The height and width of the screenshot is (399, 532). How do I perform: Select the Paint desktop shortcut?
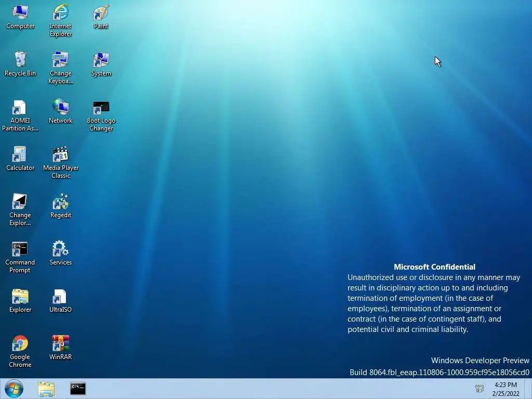(x=101, y=17)
